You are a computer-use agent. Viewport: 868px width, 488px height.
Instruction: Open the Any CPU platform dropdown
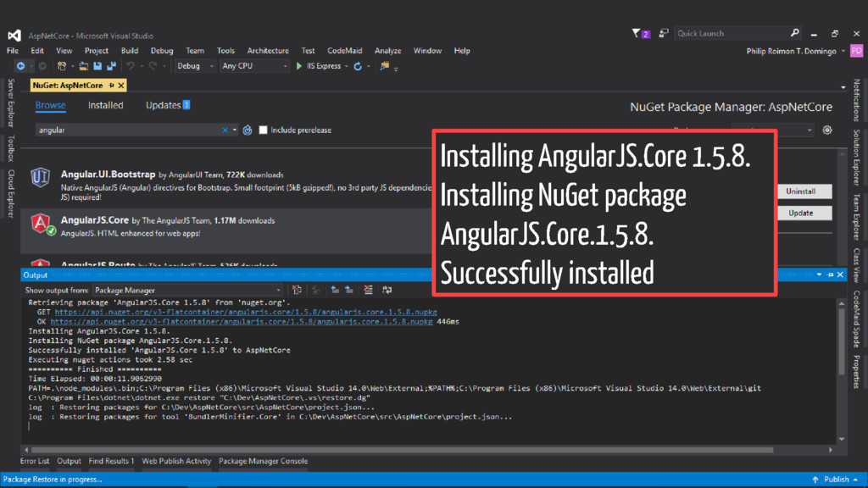[x=254, y=66]
